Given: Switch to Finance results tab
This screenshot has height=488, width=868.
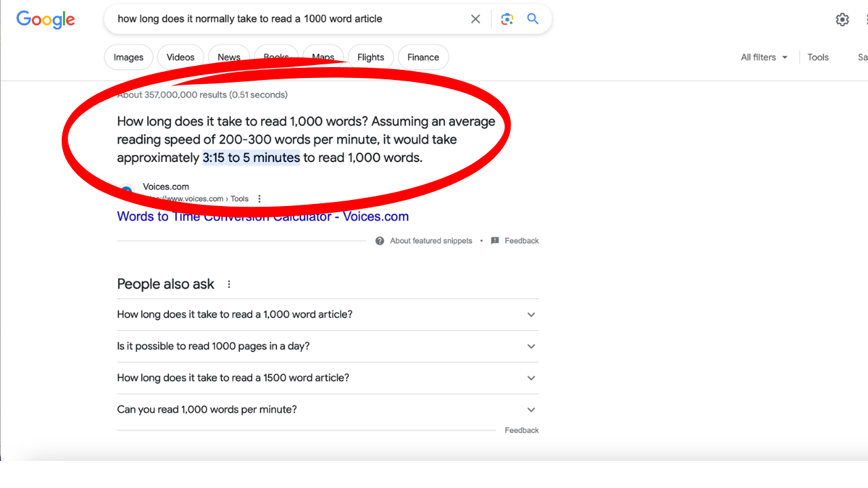Looking at the screenshot, I should 423,58.
